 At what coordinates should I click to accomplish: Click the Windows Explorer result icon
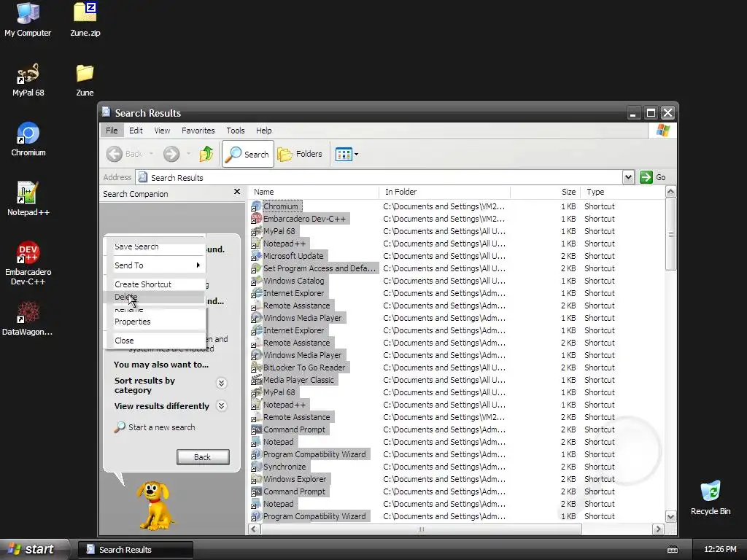click(x=256, y=478)
